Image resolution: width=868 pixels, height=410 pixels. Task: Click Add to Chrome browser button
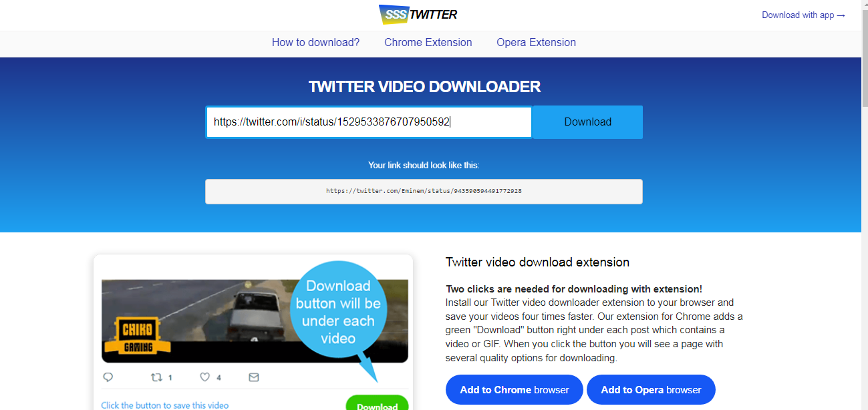pyautogui.click(x=515, y=390)
